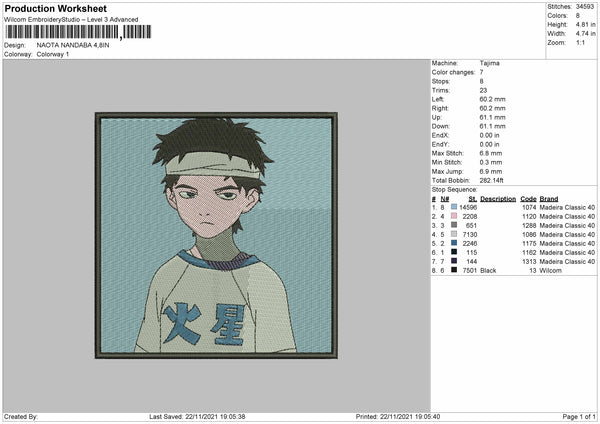The width and height of the screenshot is (600, 424).
Task: Click the stitch count '7501' cell
Action: coord(470,271)
